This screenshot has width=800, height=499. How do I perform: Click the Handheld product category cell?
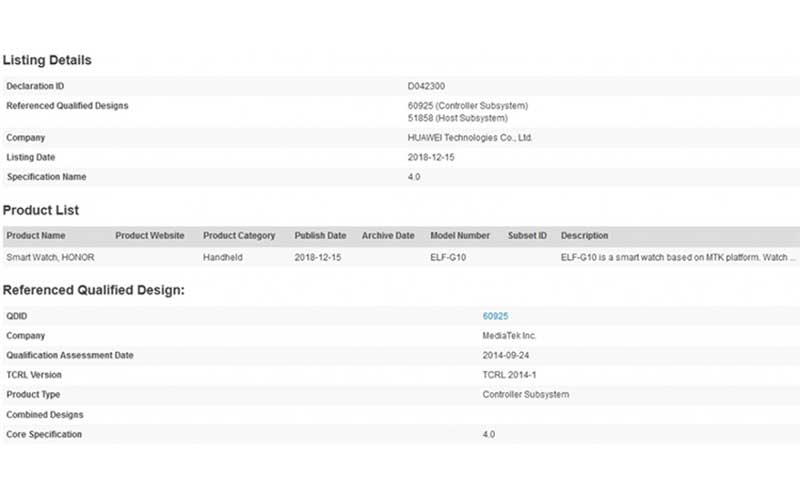[x=224, y=257]
